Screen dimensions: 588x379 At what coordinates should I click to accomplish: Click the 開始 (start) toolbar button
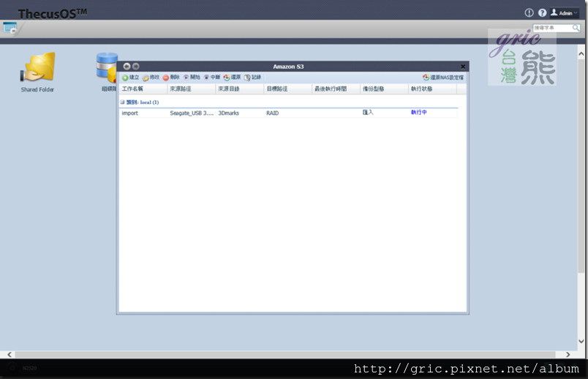192,78
